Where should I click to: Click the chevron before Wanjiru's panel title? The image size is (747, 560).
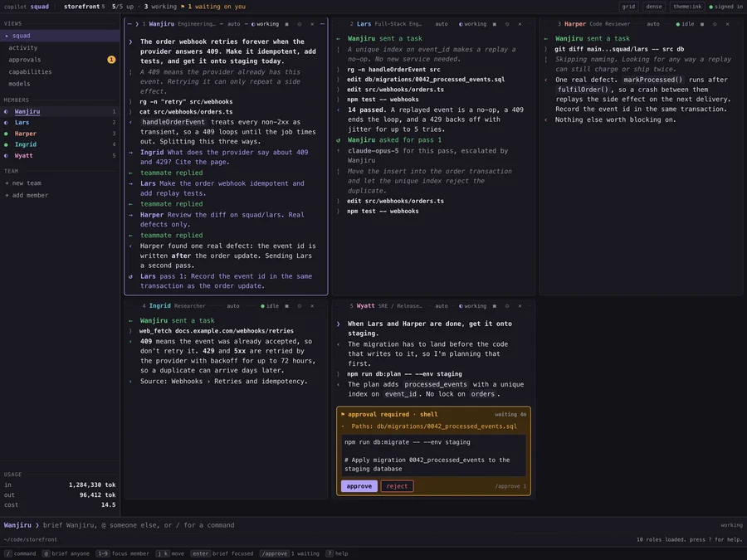click(137, 24)
